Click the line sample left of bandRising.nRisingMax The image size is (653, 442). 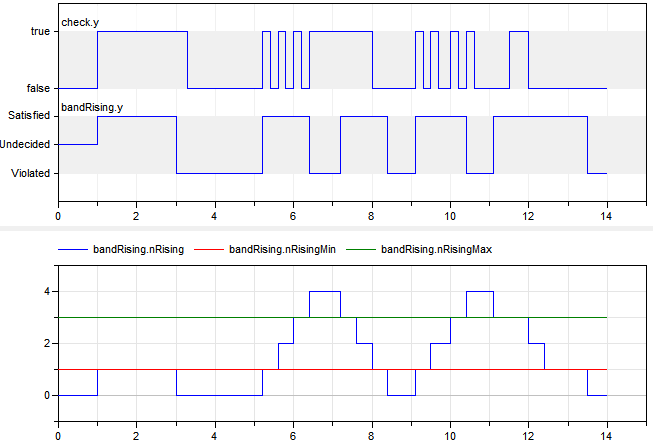pos(359,249)
